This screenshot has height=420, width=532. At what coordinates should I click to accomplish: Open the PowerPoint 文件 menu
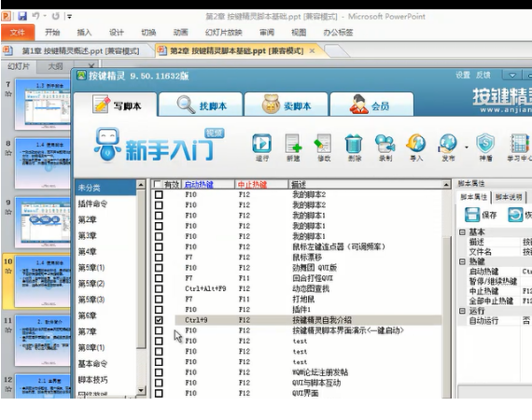(18, 33)
